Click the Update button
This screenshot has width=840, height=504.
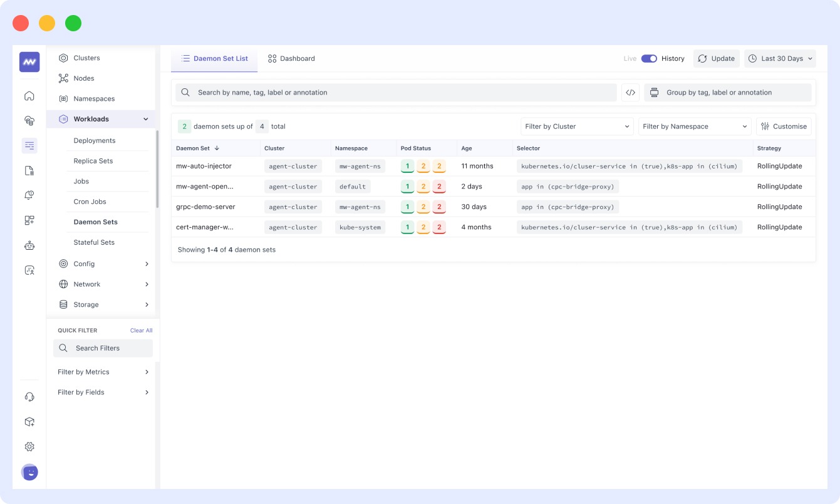[x=716, y=58]
